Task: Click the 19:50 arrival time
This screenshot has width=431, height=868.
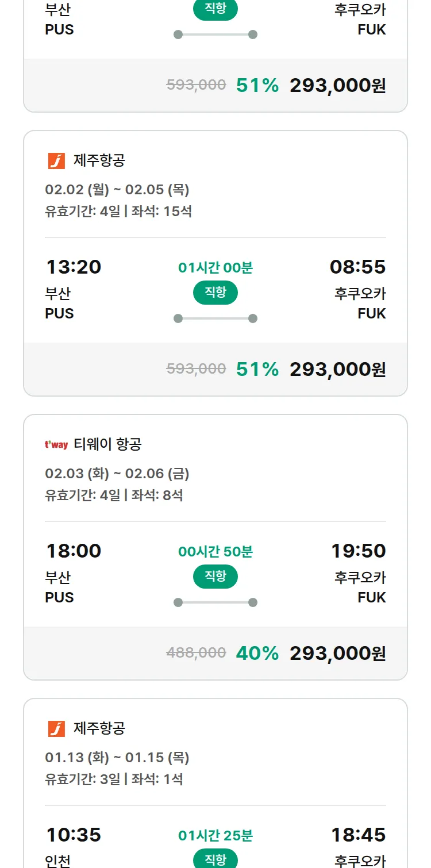Action: tap(358, 551)
